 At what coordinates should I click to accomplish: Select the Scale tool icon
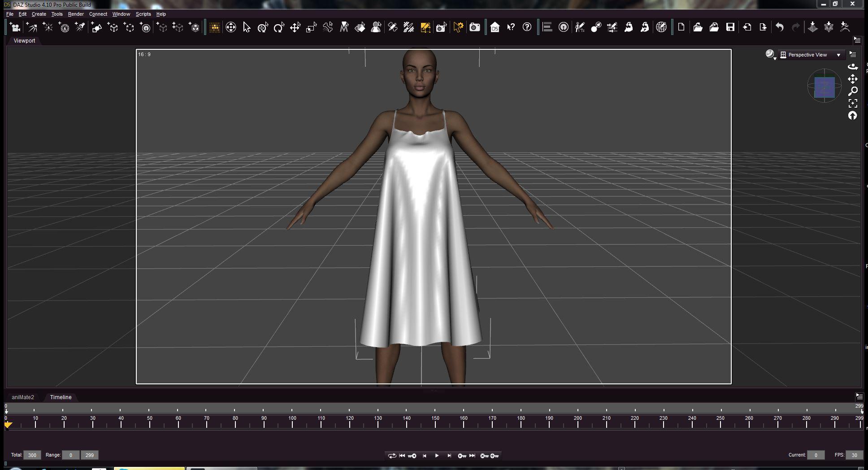click(x=311, y=27)
